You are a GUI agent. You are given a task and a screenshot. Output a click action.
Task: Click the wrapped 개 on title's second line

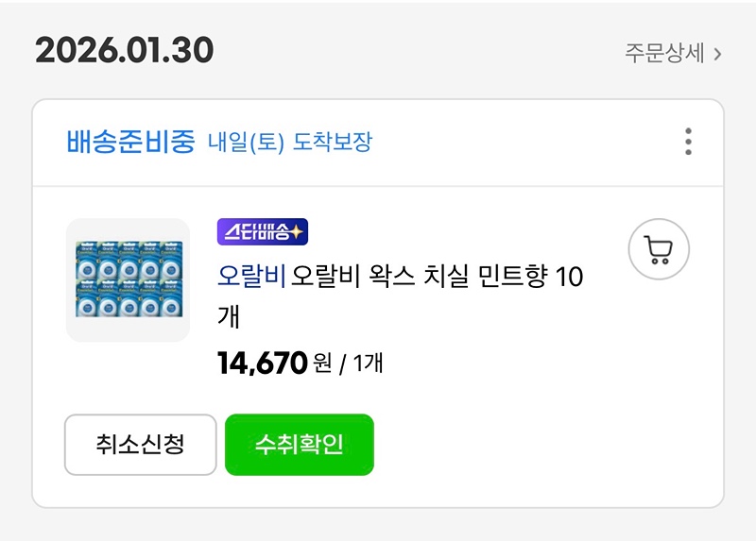(229, 317)
